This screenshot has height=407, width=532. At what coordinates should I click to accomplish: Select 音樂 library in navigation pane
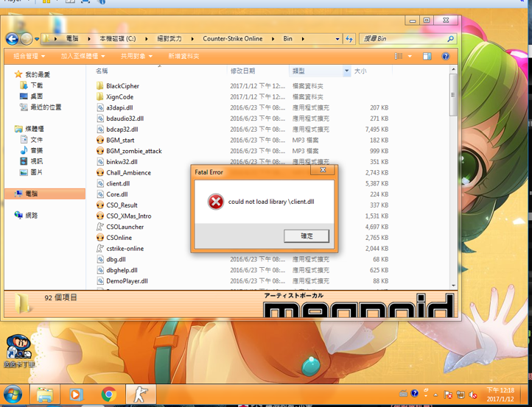click(31, 150)
